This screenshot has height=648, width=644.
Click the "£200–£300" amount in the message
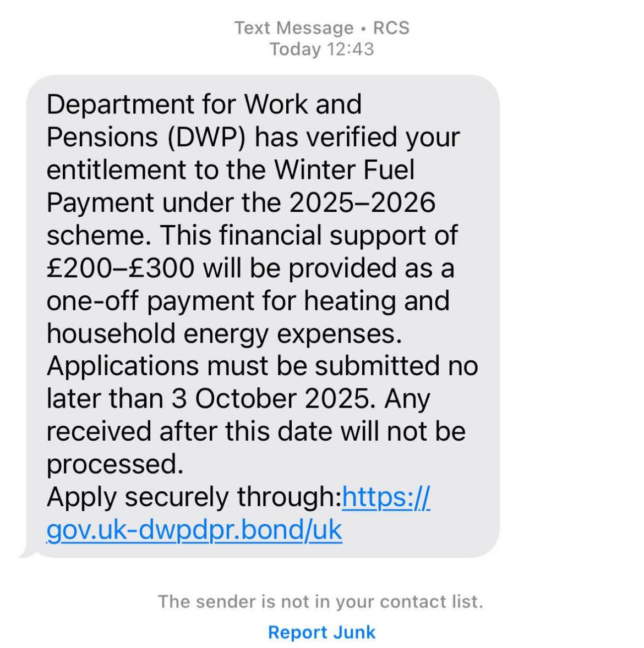pos(121,268)
